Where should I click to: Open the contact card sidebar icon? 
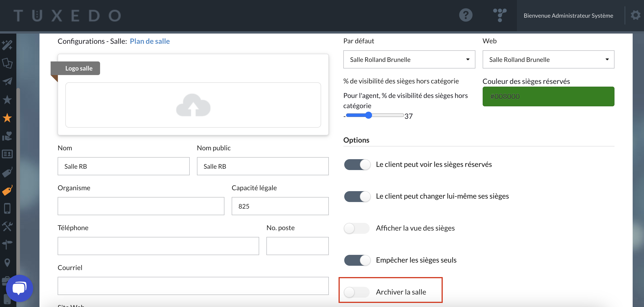(x=7, y=154)
